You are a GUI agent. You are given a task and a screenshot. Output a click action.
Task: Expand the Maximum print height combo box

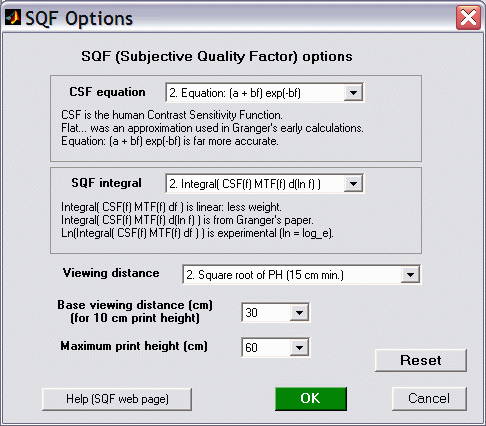[275, 347]
